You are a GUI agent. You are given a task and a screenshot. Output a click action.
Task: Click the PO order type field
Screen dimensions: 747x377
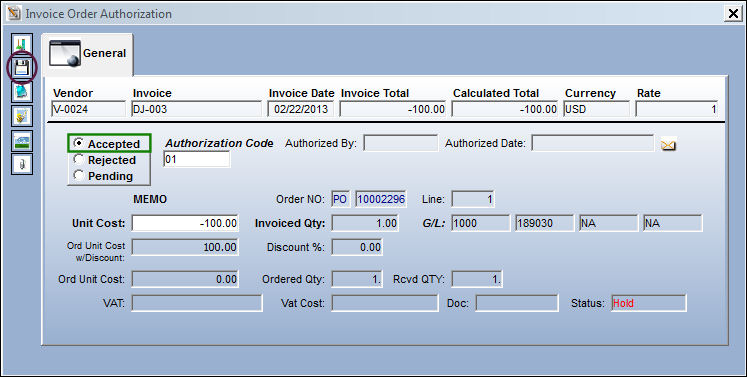coord(340,199)
